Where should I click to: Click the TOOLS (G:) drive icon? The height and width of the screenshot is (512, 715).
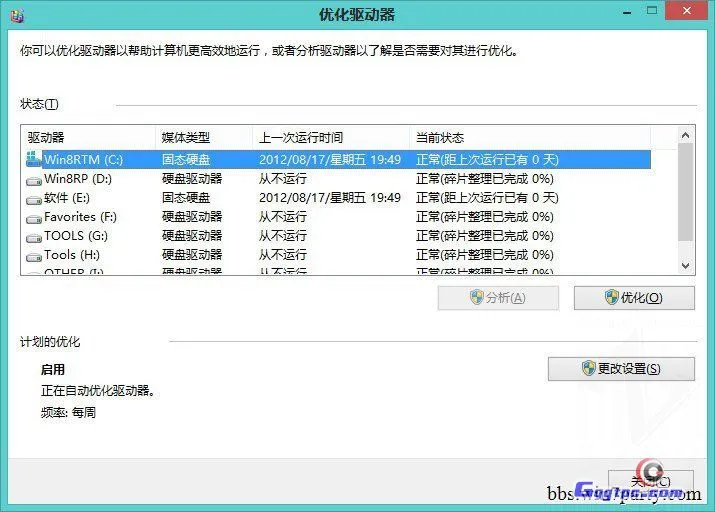[34, 238]
